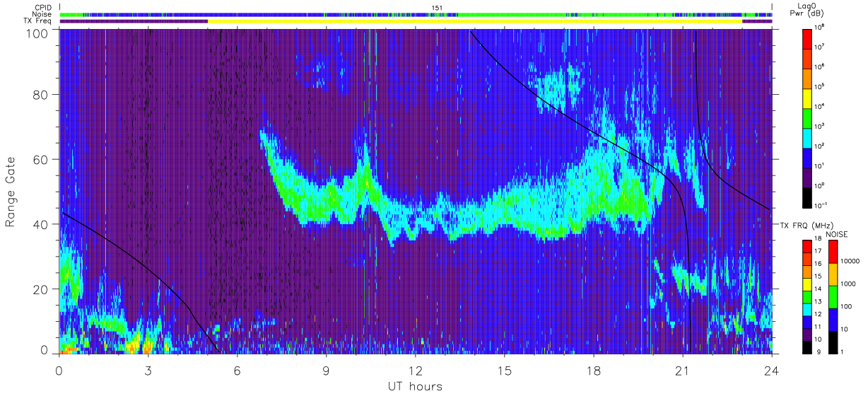Click the 'Noise' row label at top left
Image resolution: width=868 pixels, height=401 pixels.
pyautogui.click(x=42, y=14)
